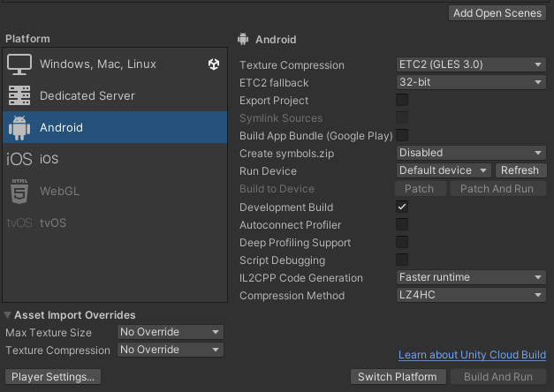Select the Android robot platform icon
The height and width of the screenshot is (392, 554).
tap(19, 127)
